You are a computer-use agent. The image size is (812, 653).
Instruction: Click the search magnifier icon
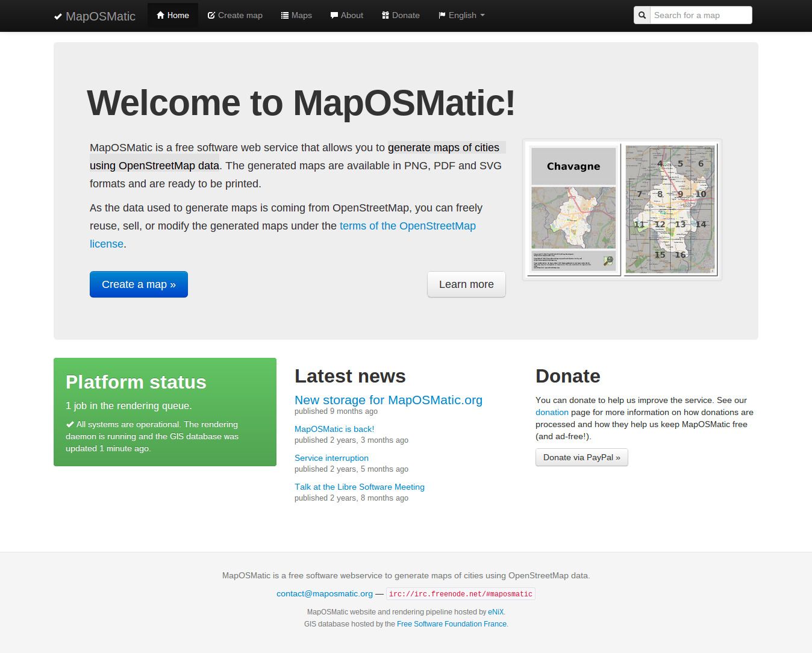click(642, 14)
